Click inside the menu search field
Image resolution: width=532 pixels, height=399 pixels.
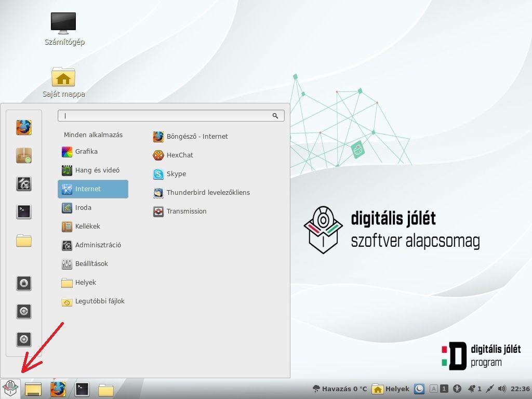pos(171,116)
